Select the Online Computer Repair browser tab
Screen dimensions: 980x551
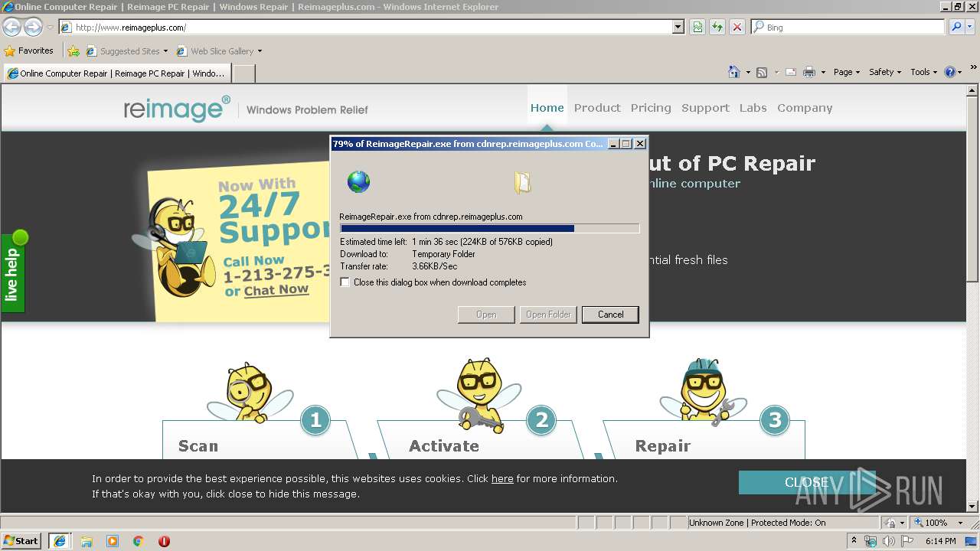click(x=116, y=73)
